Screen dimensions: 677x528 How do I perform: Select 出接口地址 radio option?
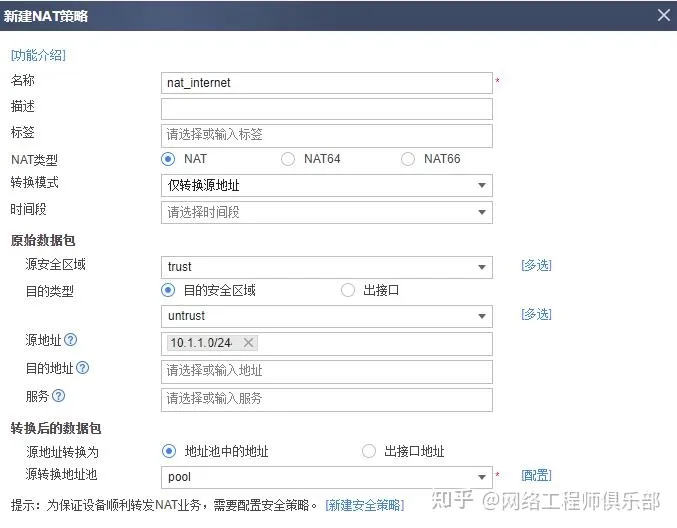(369, 451)
